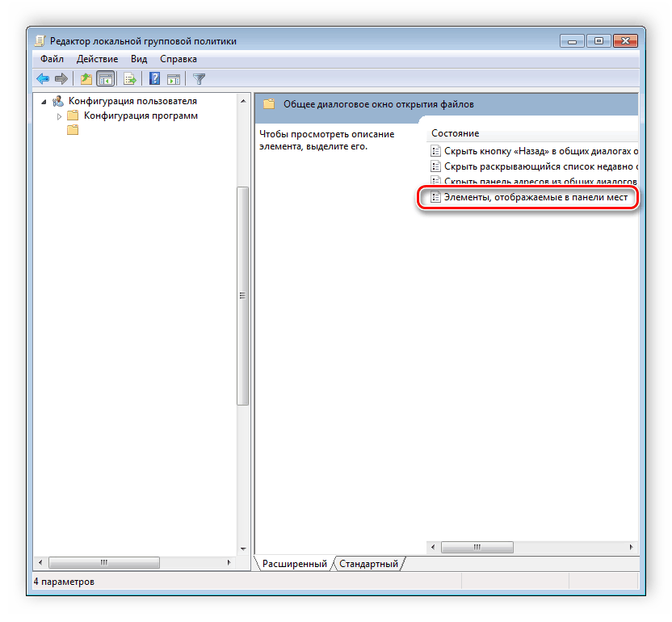Screen dimensions: 672x622
Task: Expand the Конфигурация программ folder
Action: click(59, 116)
